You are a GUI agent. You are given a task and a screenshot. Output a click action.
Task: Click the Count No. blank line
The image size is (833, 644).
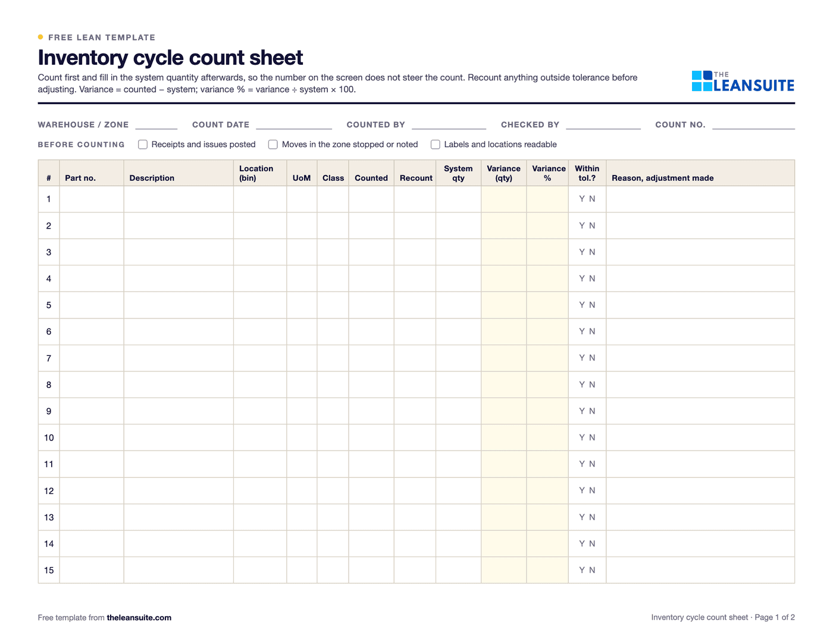point(753,124)
